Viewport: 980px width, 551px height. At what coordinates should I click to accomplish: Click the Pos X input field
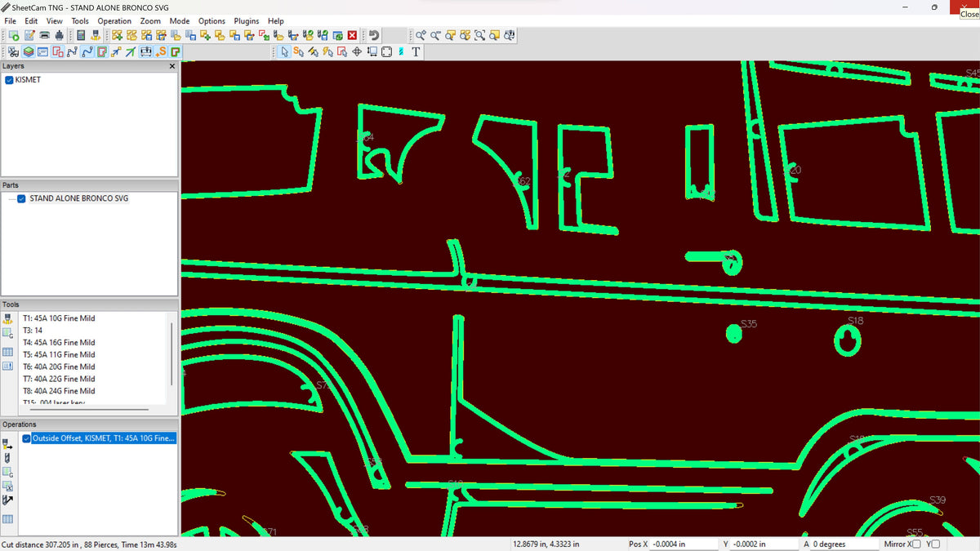pyautogui.click(x=683, y=544)
